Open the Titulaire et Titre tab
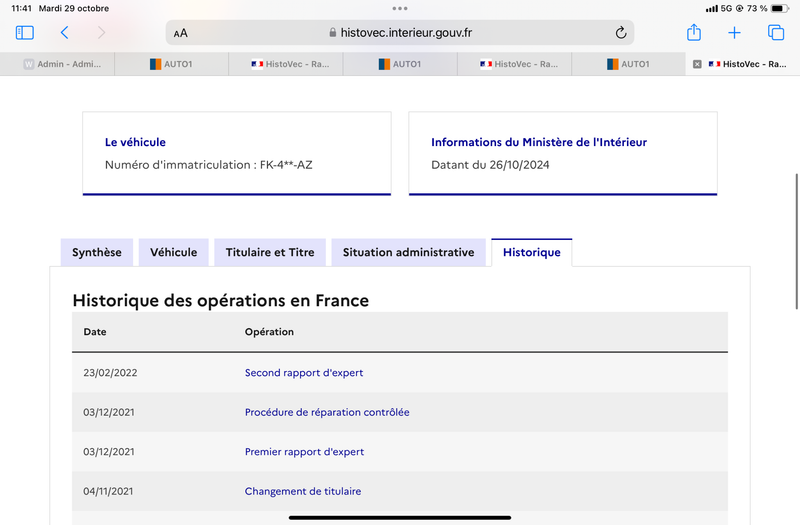The image size is (800, 525). 270,253
